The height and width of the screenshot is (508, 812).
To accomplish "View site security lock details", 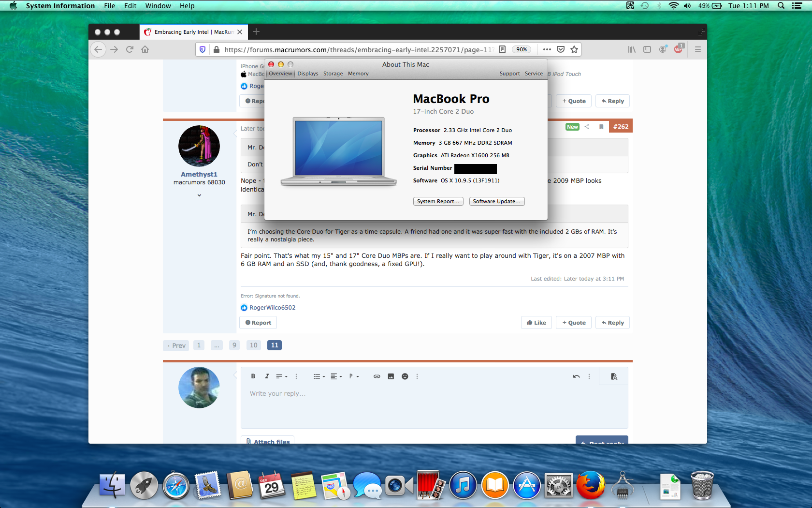I will [x=216, y=49].
